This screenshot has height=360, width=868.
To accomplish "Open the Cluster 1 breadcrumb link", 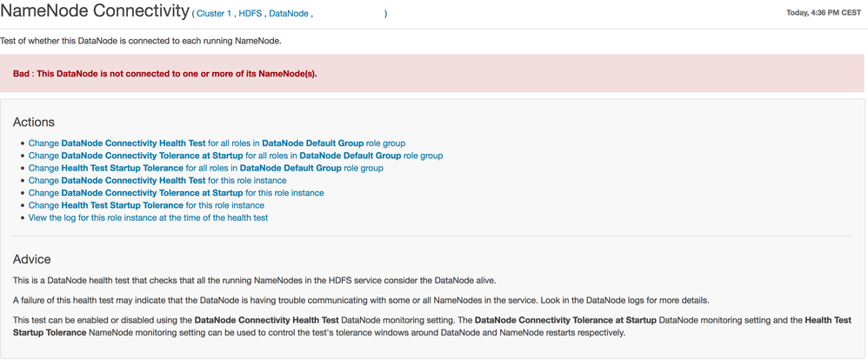I will 214,14.
